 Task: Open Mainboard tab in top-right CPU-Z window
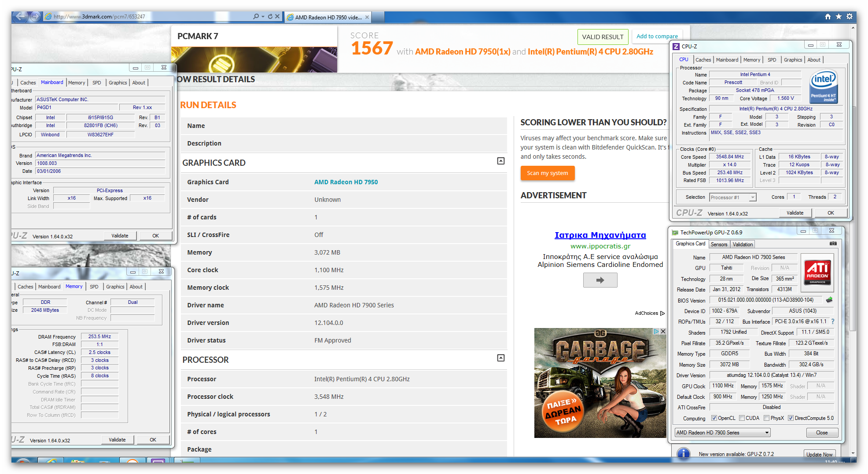point(727,60)
